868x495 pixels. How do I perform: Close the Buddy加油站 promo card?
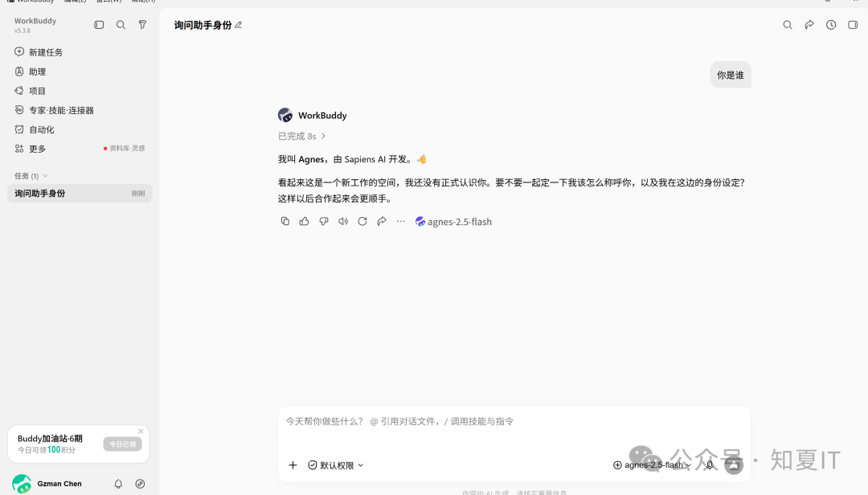tap(141, 432)
